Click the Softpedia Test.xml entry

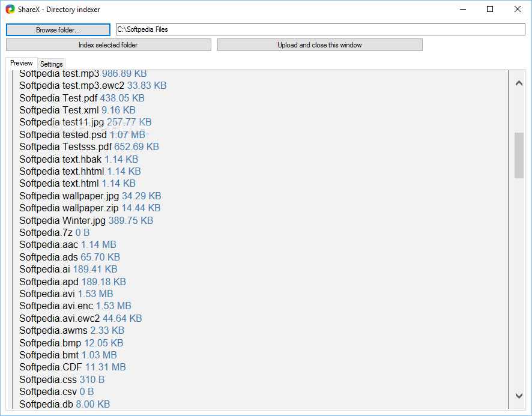coord(77,110)
